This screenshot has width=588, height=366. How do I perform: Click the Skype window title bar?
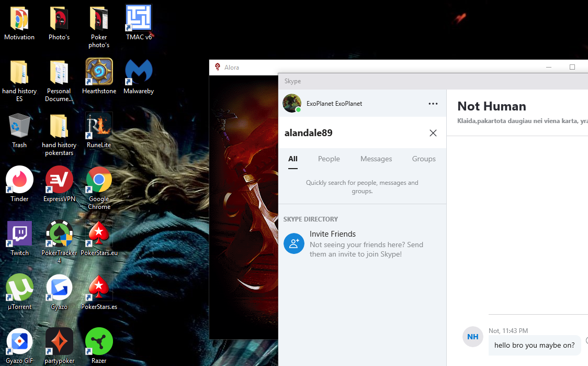pos(433,81)
